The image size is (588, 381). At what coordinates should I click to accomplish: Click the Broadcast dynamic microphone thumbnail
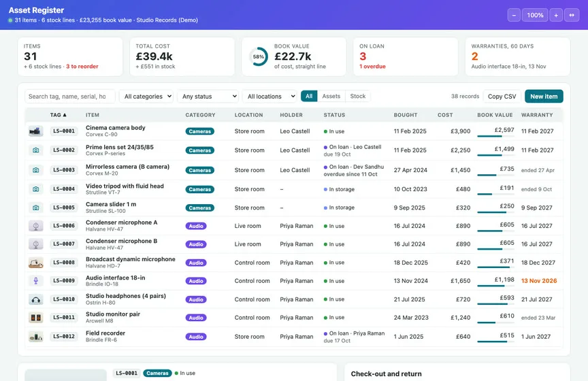click(x=35, y=263)
